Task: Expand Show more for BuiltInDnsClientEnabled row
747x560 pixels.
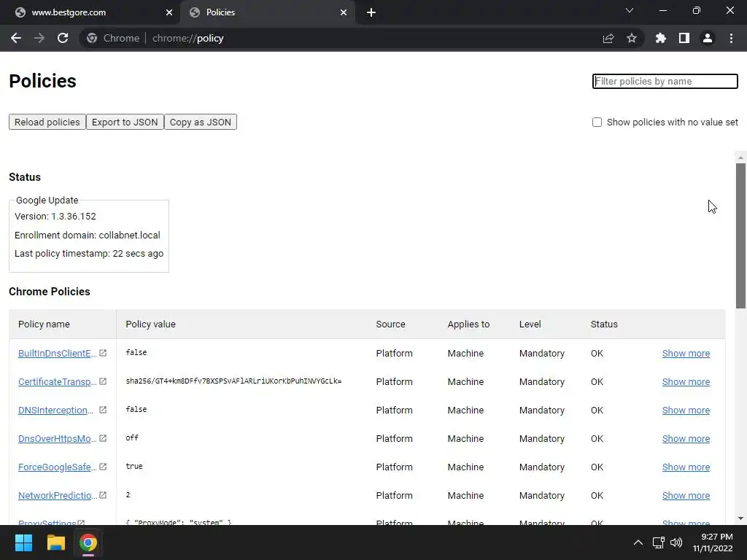Action: (686, 354)
